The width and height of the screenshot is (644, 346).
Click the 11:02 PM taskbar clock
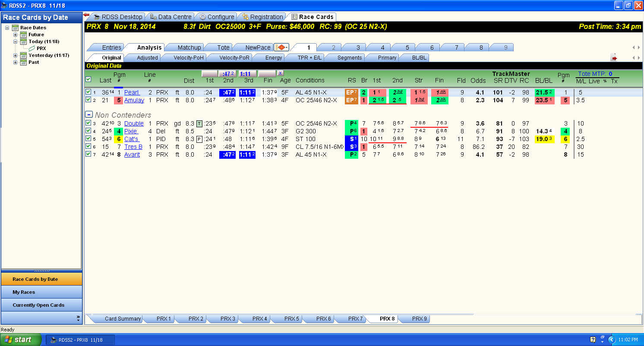[628, 340]
